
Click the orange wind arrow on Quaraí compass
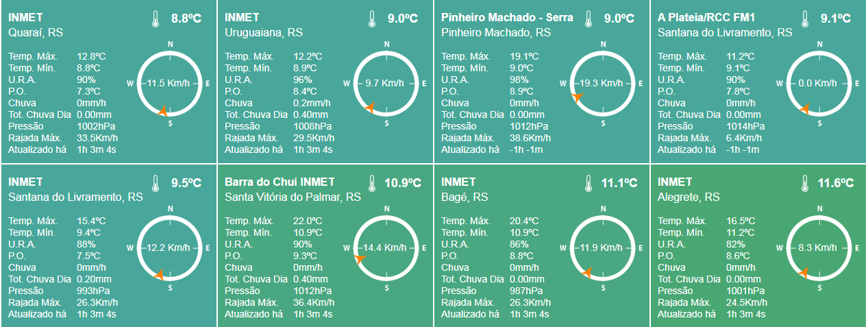161,110
